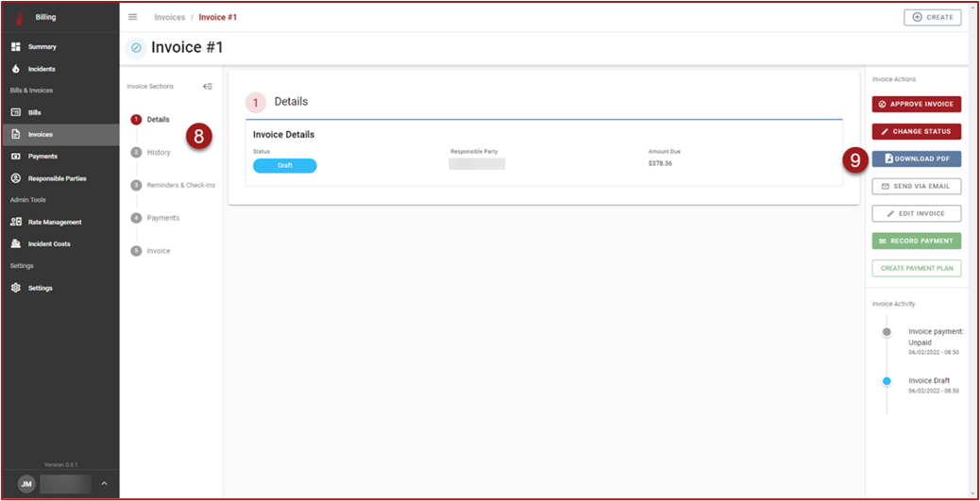Select Payments step in Invoice Sections
The width and height of the screenshot is (980, 501).
(162, 218)
